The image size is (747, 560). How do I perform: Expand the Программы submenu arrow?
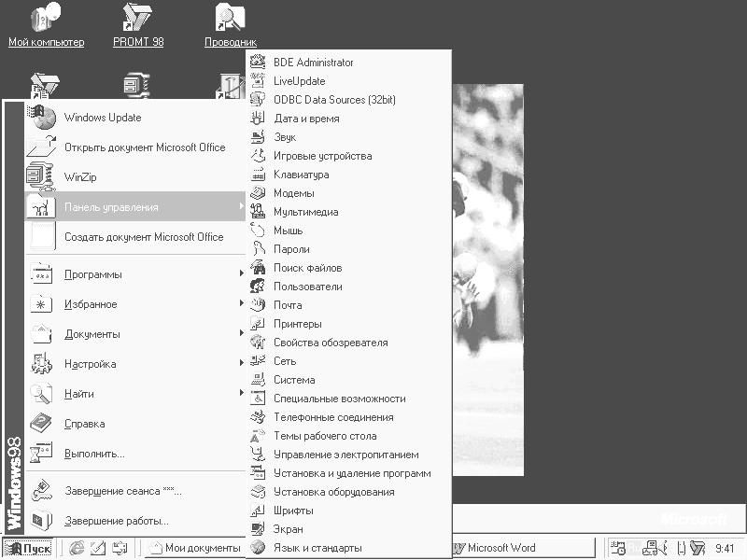coord(241,273)
